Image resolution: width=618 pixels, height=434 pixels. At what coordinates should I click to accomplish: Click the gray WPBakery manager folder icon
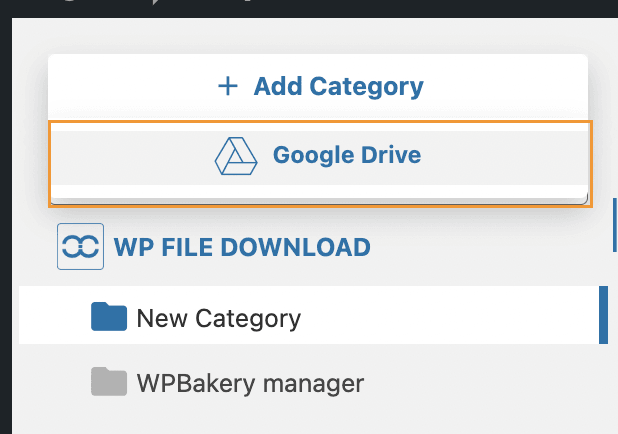pos(109,382)
